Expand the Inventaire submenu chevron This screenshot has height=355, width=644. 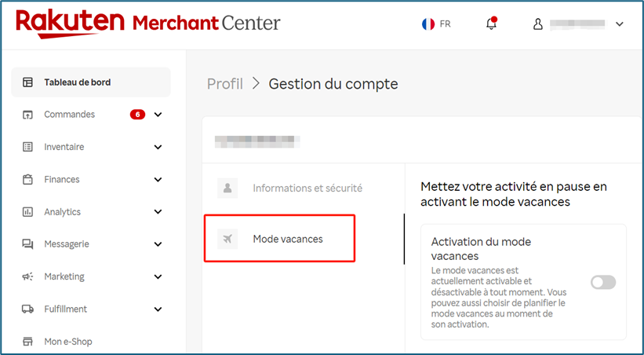pyautogui.click(x=158, y=147)
